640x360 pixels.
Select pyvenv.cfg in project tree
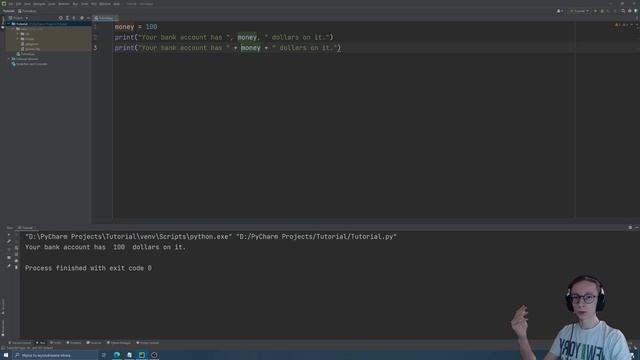coord(30,49)
